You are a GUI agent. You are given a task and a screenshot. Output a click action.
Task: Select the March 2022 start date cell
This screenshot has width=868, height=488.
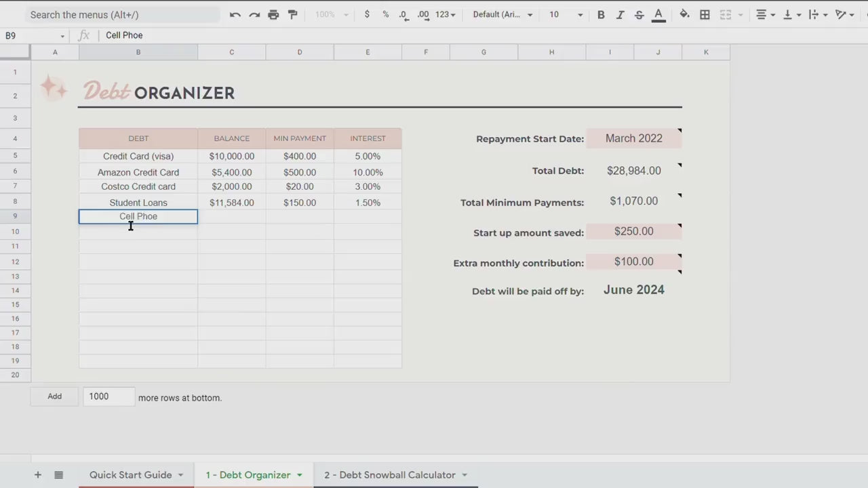click(633, 138)
